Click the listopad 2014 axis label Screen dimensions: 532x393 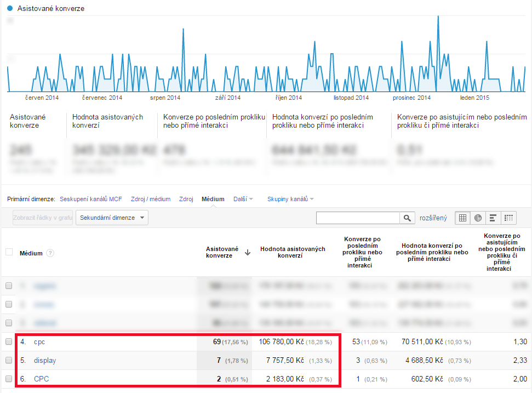coord(351,98)
